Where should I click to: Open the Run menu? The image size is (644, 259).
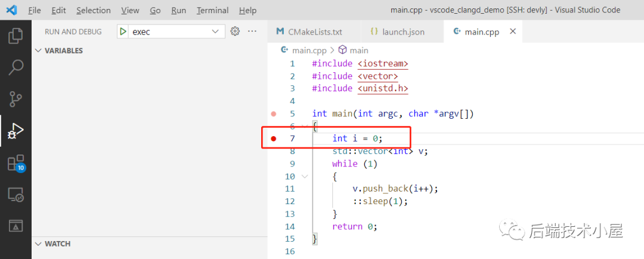point(179,10)
